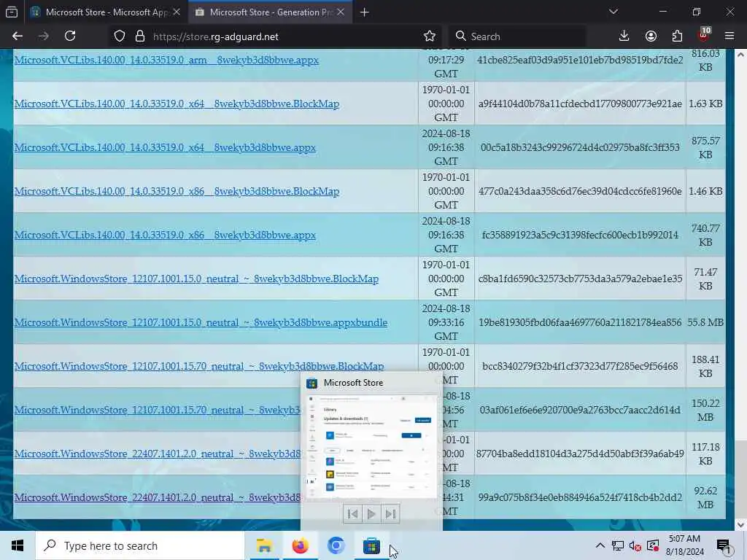
Task: Select the 150.22 MB size cell
Action: [705, 410]
